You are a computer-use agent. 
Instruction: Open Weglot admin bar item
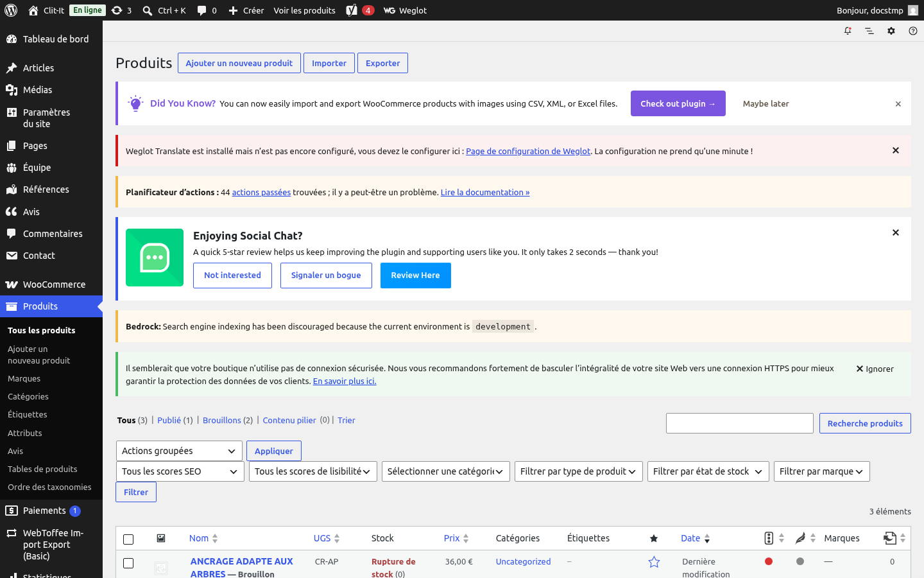click(405, 10)
